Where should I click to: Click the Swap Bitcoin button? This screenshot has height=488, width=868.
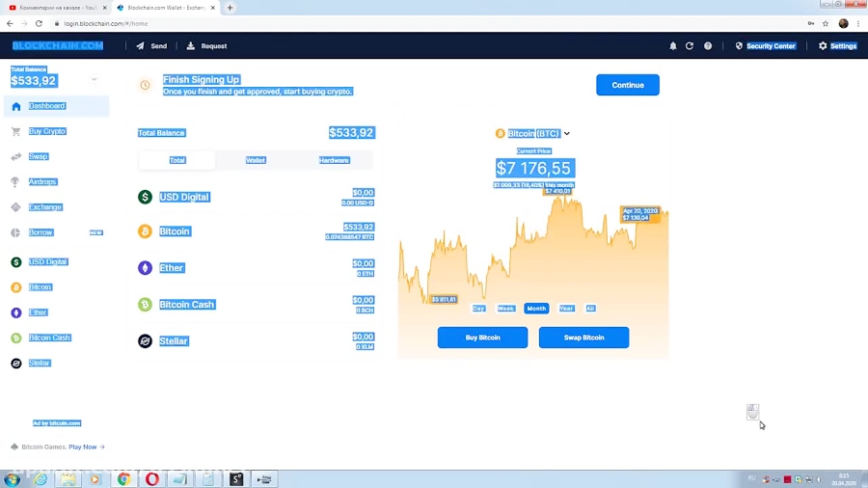coord(583,338)
